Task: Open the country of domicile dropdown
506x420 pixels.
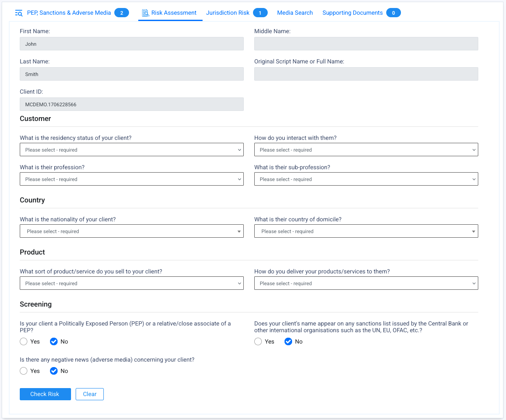Action: pyautogui.click(x=366, y=231)
